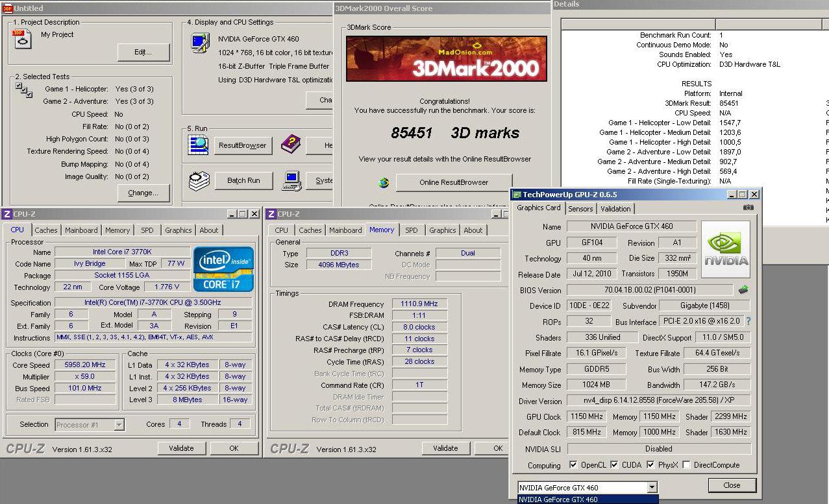This screenshot has height=504, width=829.
Task: Click OK in left CPU-Z window
Action: pyautogui.click(x=234, y=448)
